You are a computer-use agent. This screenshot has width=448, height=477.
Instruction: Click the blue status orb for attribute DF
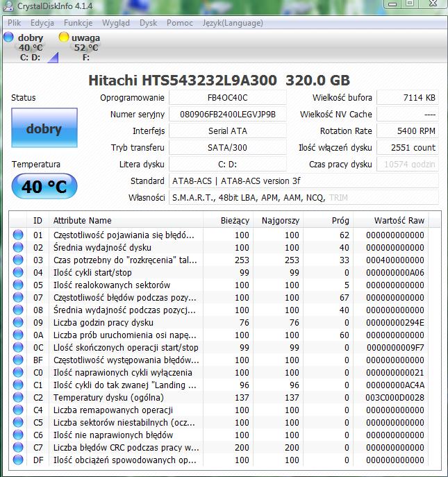coord(18,460)
